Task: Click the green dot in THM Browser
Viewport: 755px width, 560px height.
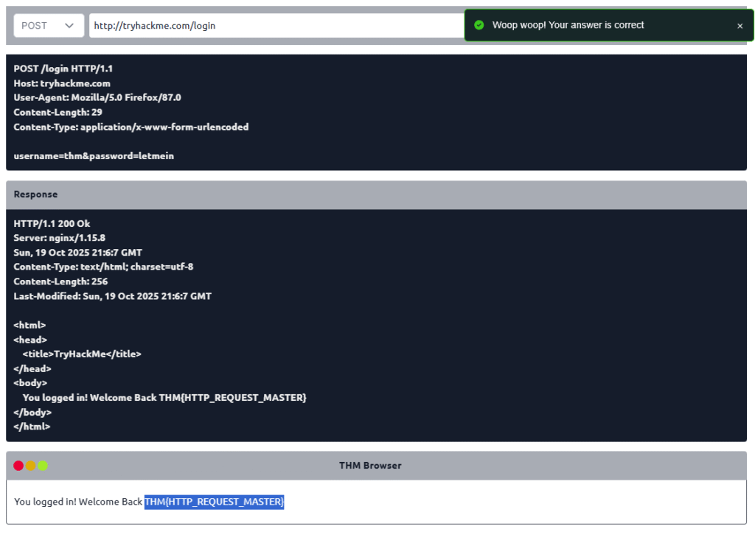Action: coord(43,466)
